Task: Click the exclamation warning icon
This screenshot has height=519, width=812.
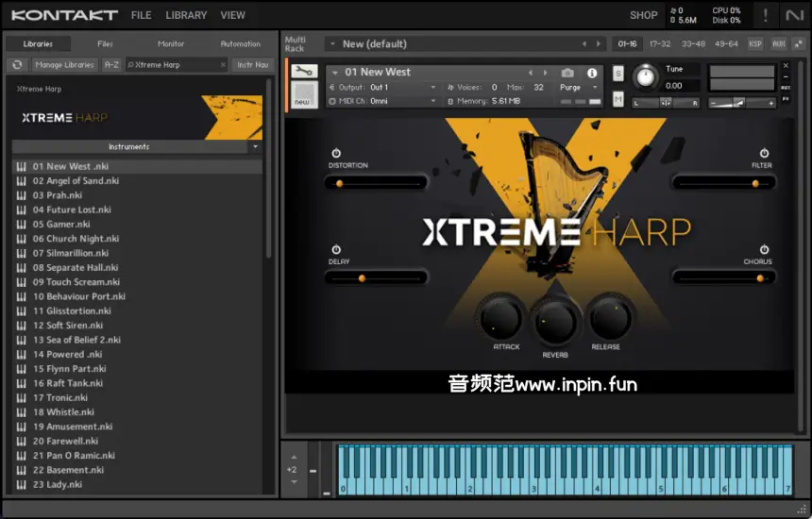Action: pyautogui.click(x=765, y=15)
